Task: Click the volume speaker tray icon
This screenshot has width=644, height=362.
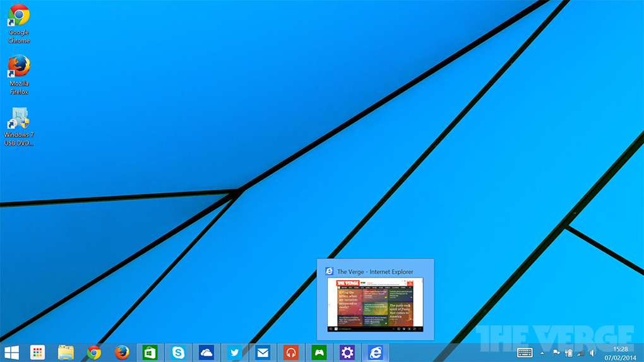Action: pyautogui.click(x=592, y=353)
